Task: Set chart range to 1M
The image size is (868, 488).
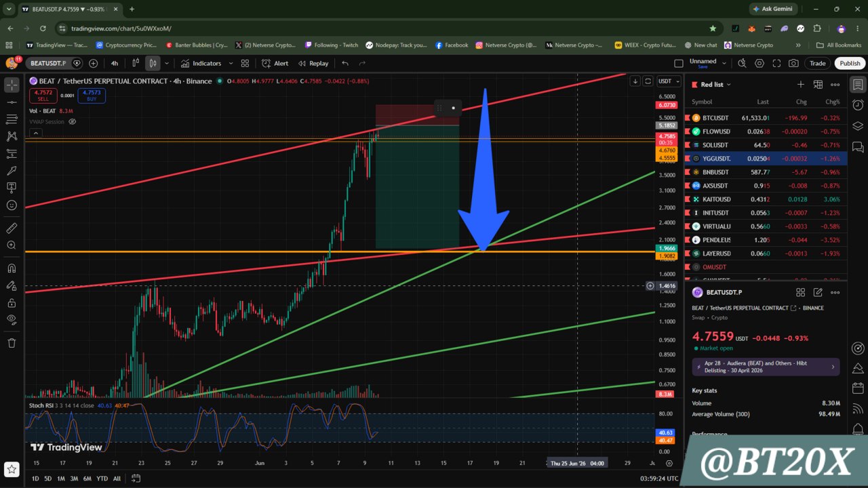Action: coord(60,479)
